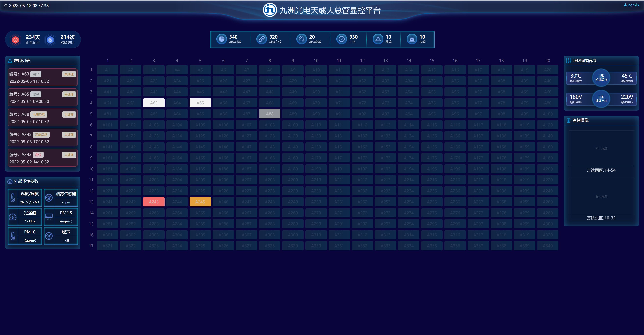
Task: Click the 万达西区J14-54 video thumbnail
Action: tap(601, 148)
